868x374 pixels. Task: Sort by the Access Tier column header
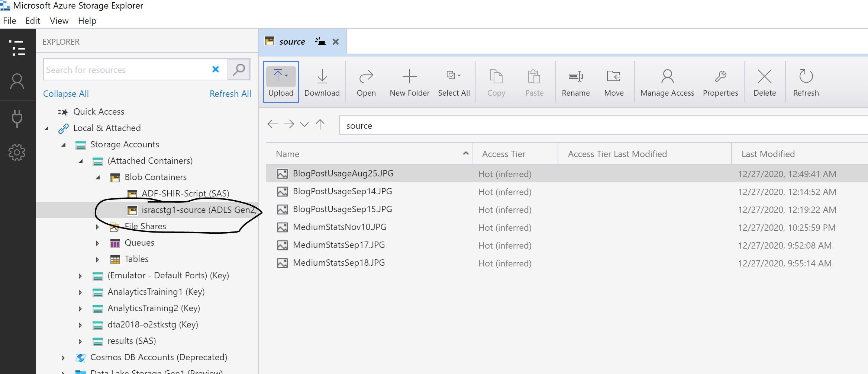pos(515,154)
